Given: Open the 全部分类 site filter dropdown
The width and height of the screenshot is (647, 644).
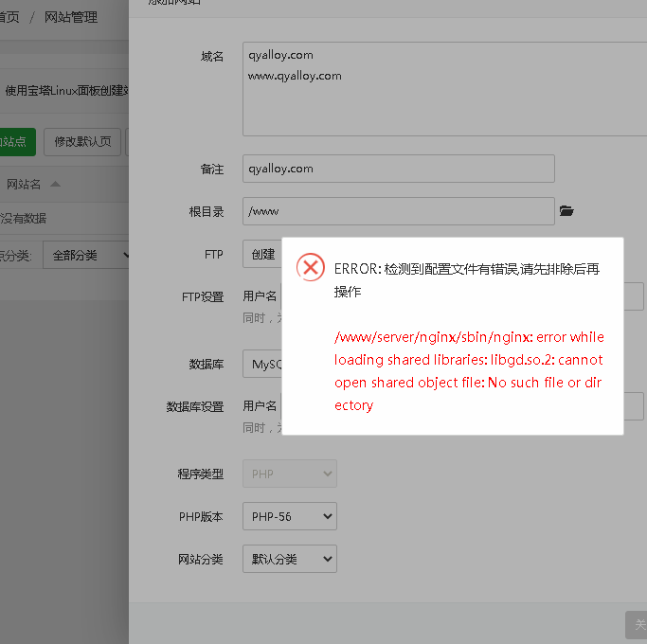Looking at the screenshot, I should [89, 255].
